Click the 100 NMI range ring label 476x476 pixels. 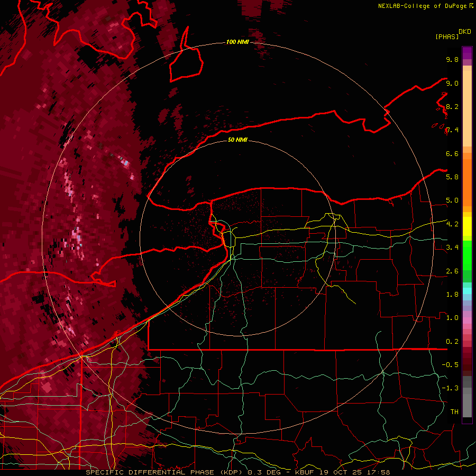coord(237,42)
